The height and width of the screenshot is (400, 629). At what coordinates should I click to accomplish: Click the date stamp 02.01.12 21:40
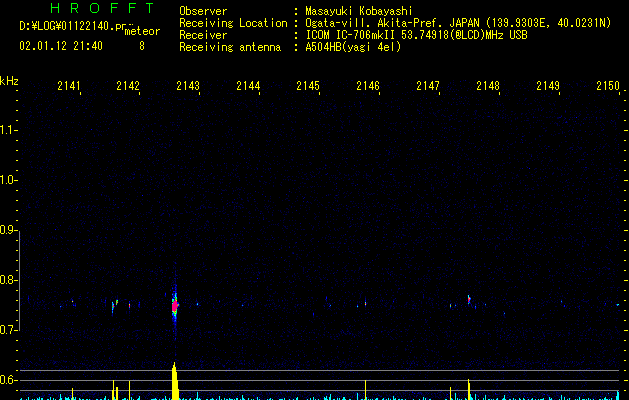pyautogui.click(x=61, y=46)
